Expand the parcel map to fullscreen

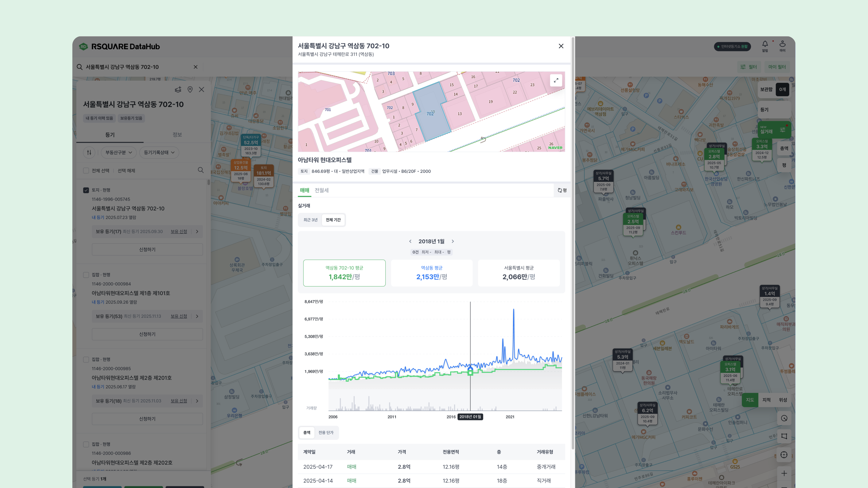click(556, 80)
